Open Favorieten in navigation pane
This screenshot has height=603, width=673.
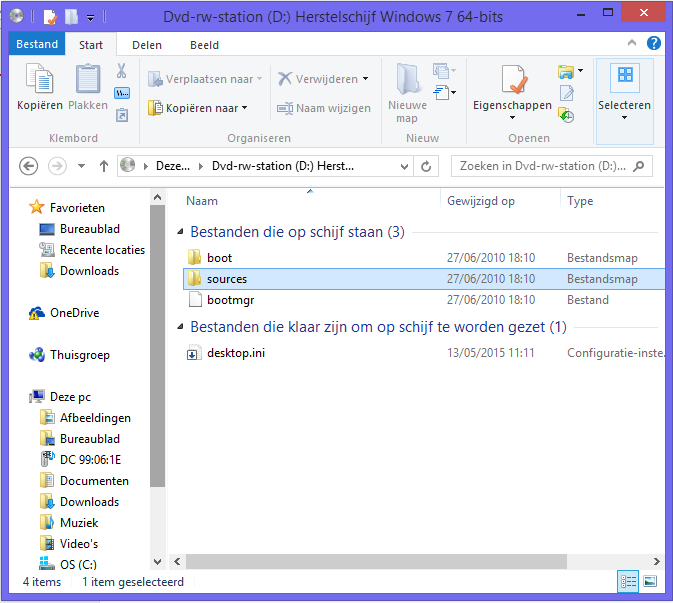point(67,208)
